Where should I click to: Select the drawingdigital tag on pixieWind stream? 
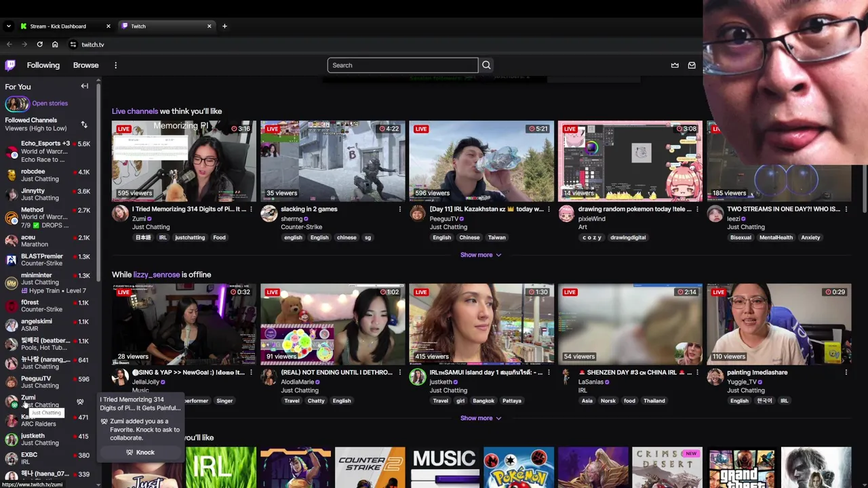[x=628, y=238]
